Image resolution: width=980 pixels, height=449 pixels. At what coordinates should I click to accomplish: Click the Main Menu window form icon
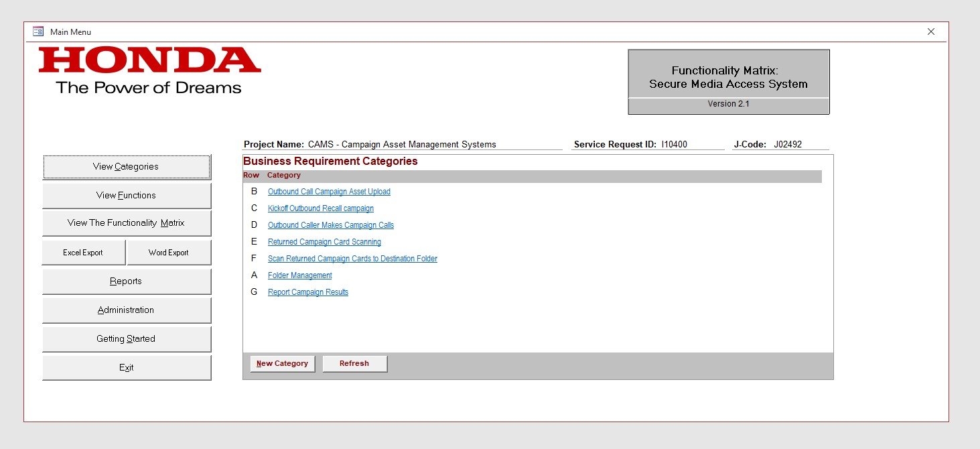38,31
